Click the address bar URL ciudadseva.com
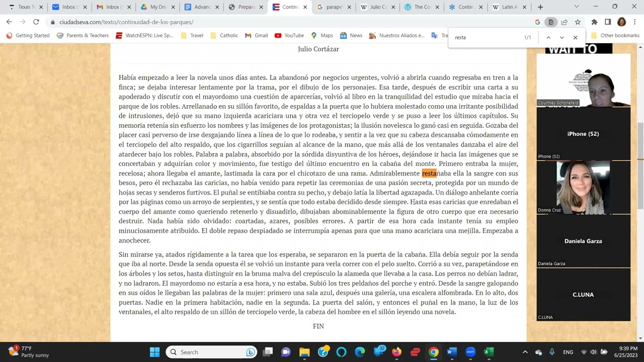644x362 pixels. pos(126,22)
